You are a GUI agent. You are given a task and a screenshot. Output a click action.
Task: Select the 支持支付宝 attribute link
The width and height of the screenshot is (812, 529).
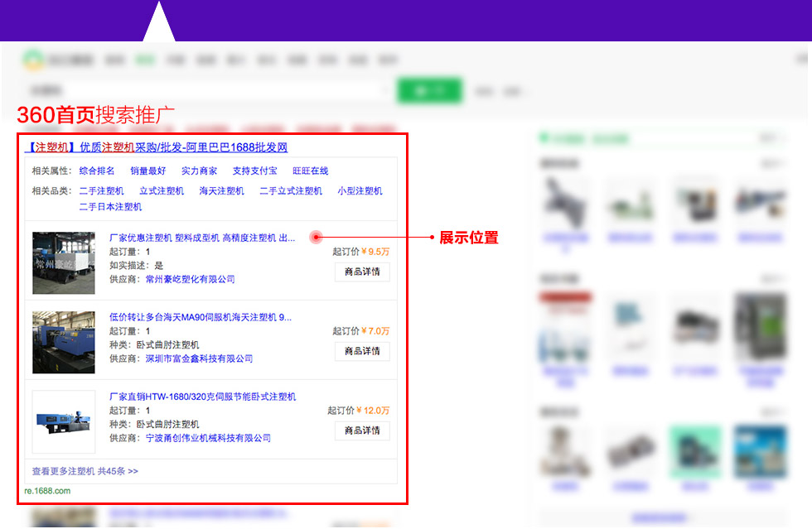255,171
